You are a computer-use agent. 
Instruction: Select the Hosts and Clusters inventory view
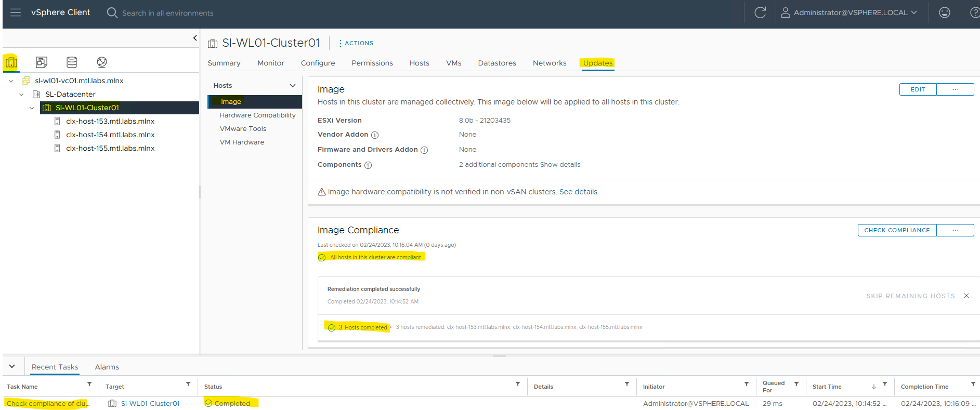coord(11,62)
